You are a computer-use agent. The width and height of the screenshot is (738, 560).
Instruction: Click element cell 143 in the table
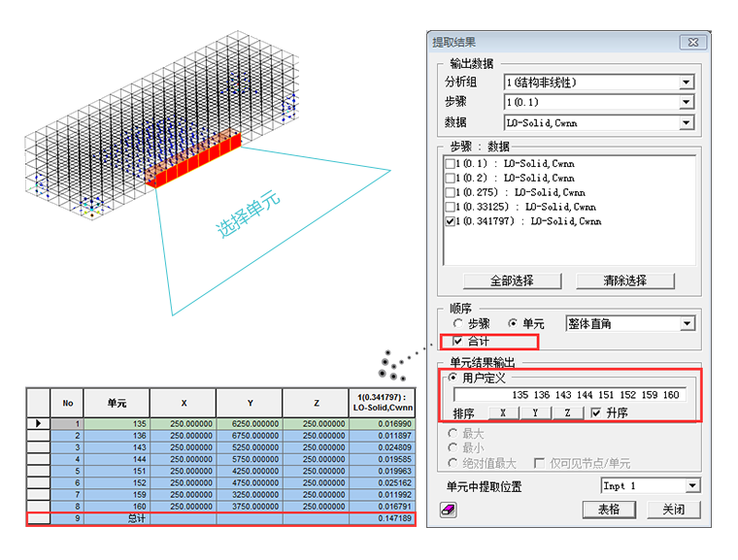(117, 447)
